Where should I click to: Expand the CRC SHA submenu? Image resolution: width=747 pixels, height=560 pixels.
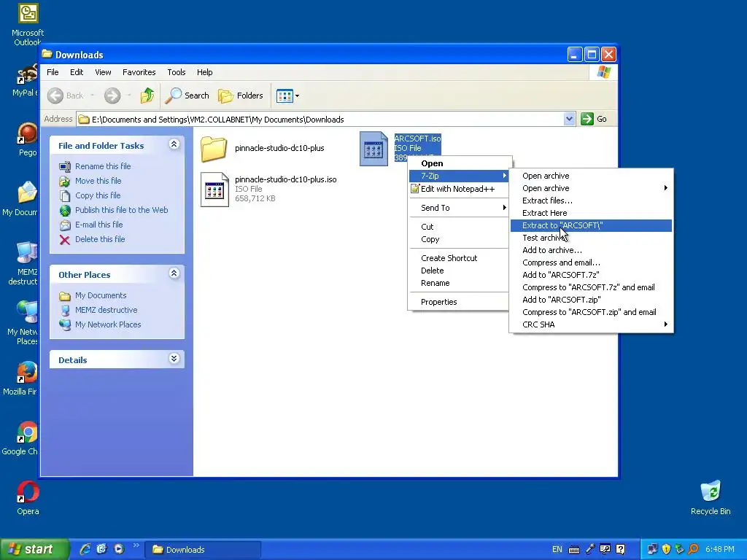click(x=591, y=324)
